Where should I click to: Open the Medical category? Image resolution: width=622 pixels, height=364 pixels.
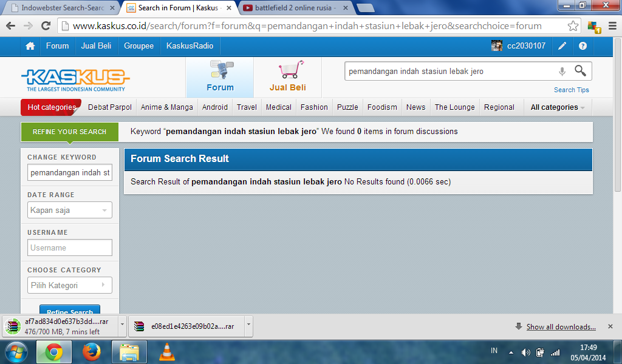pos(278,107)
